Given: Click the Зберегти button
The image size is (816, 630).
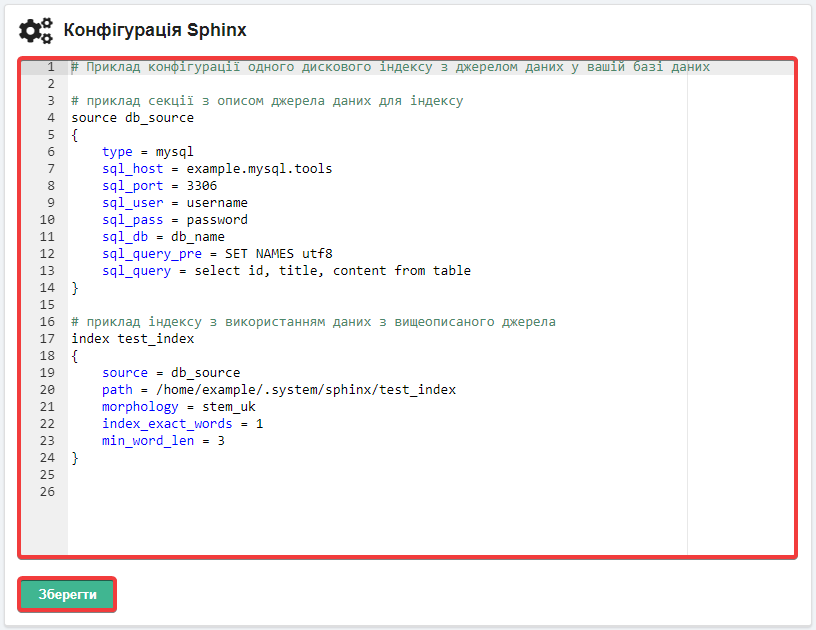Looking at the screenshot, I should (x=67, y=594).
